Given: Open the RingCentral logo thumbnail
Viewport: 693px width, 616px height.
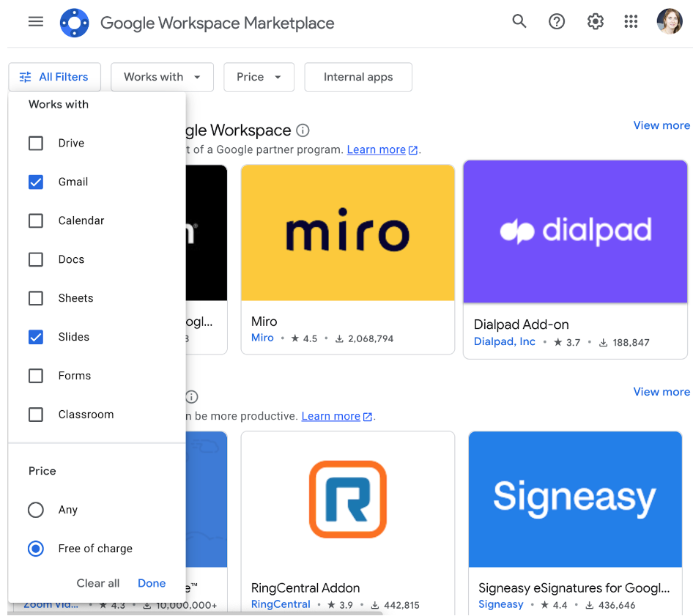Looking at the screenshot, I should pyautogui.click(x=348, y=500).
